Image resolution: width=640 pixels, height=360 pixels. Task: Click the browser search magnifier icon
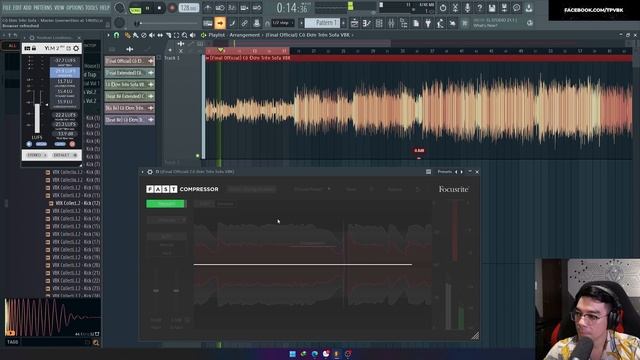(x=96, y=343)
